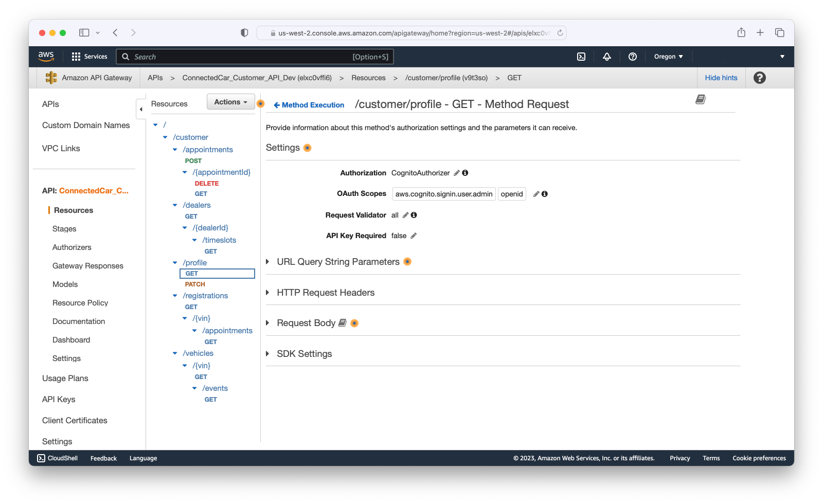The image size is (823, 504).
Task: Go back to Method Execution
Action: point(309,105)
